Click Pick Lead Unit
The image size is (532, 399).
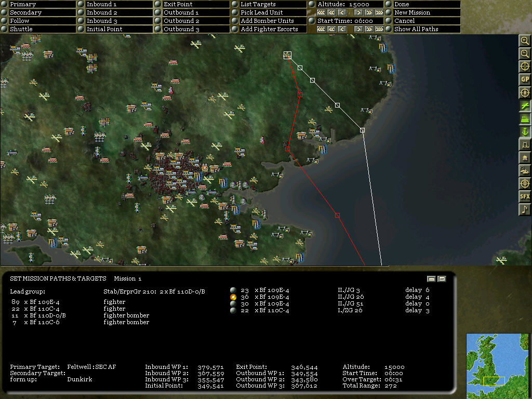pyautogui.click(x=269, y=12)
